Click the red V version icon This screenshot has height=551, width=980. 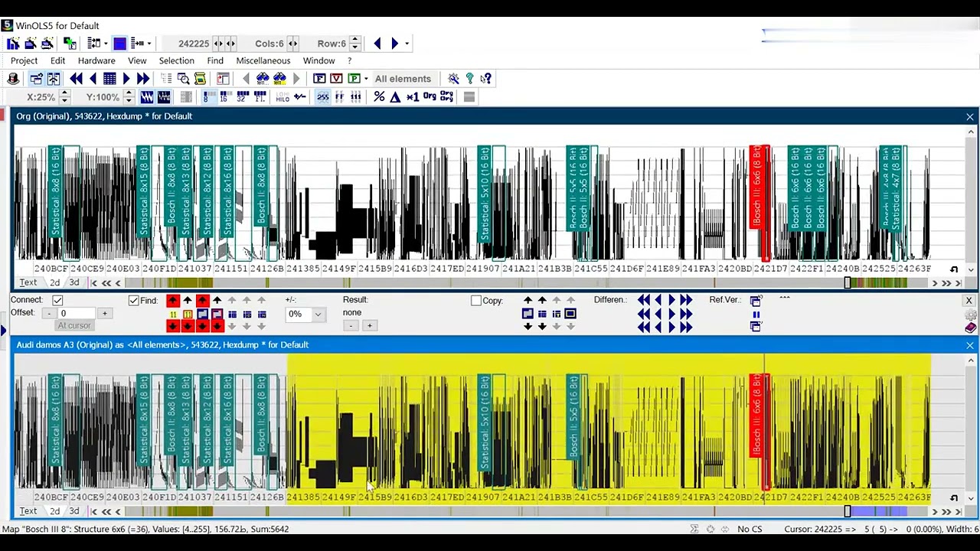click(x=336, y=78)
